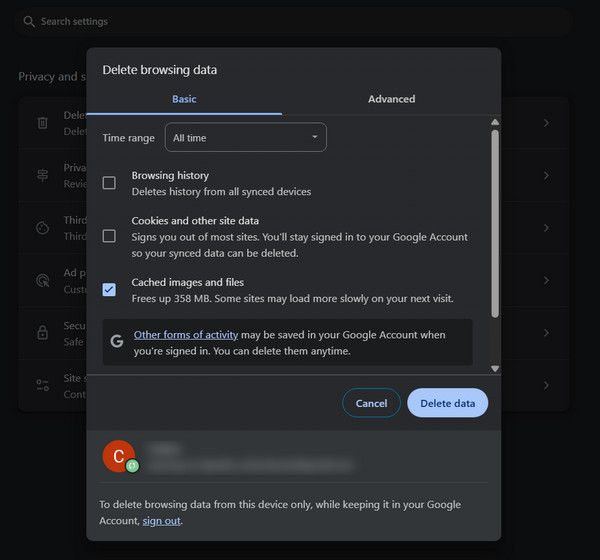Click the red profile avatar with letter C

tap(119, 457)
